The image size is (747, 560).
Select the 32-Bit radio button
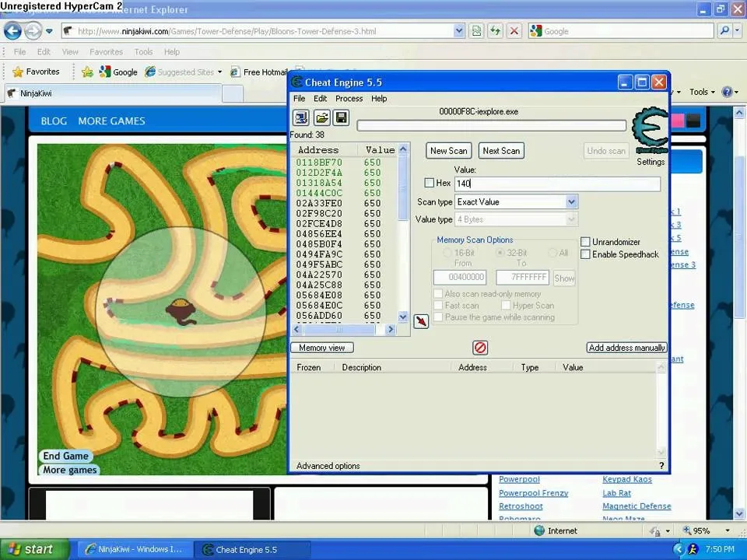click(500, 253)
